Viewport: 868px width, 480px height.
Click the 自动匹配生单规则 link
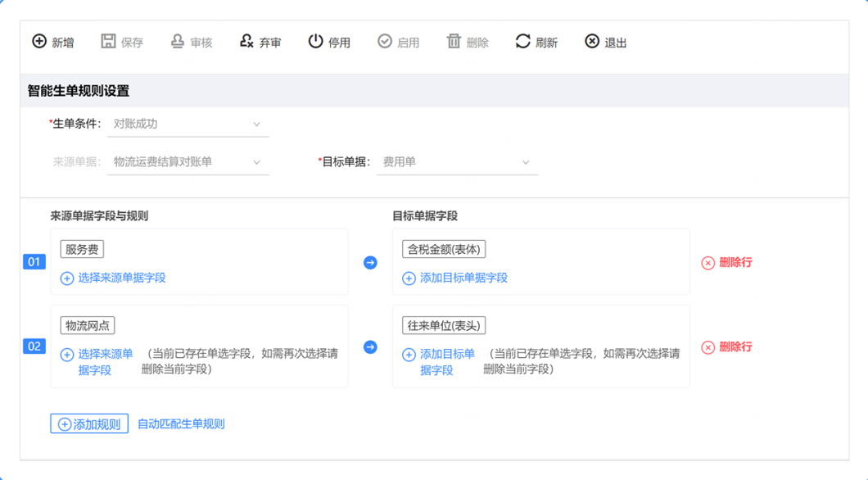pos(181,423)
